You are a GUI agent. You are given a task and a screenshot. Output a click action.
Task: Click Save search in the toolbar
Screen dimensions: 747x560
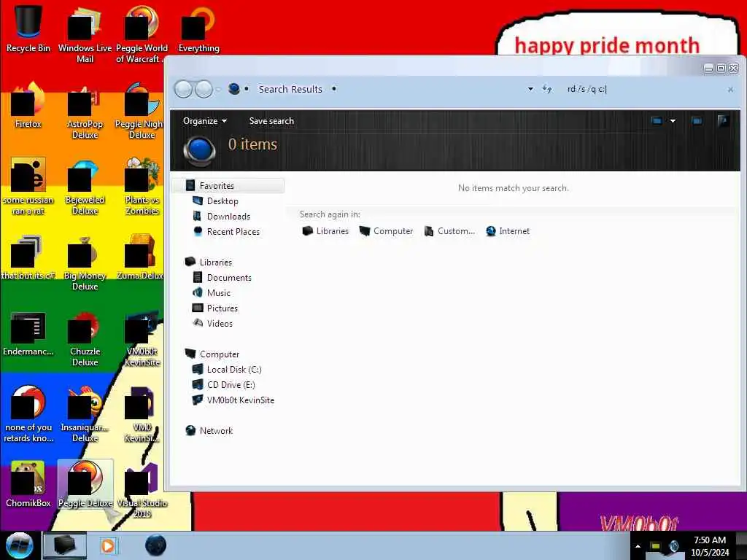tap(271, 121)
